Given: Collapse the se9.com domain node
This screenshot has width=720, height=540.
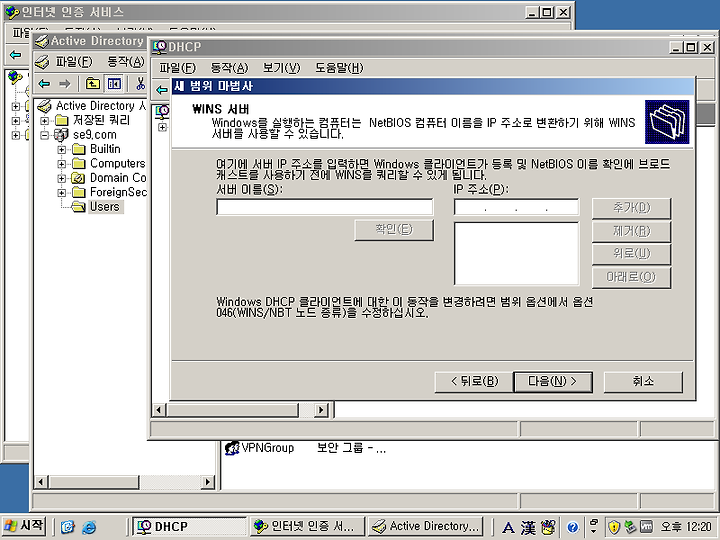Looking at the screenshot, I should click(44, 135).
